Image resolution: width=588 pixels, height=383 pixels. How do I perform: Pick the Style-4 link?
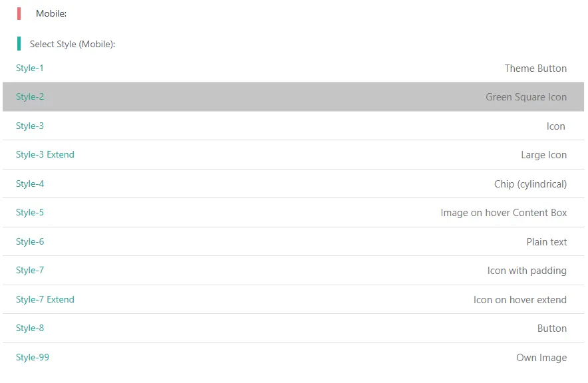tap(30, 184)
